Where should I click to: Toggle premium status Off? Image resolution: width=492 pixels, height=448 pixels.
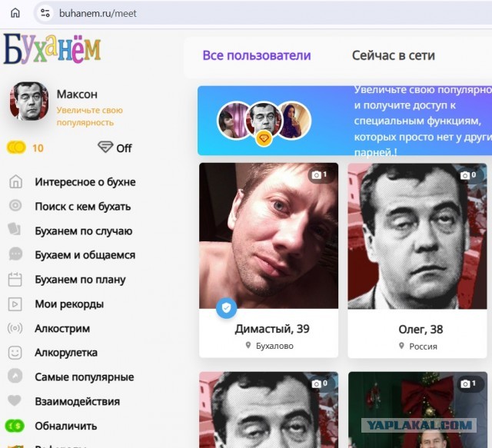coord(125,148)
